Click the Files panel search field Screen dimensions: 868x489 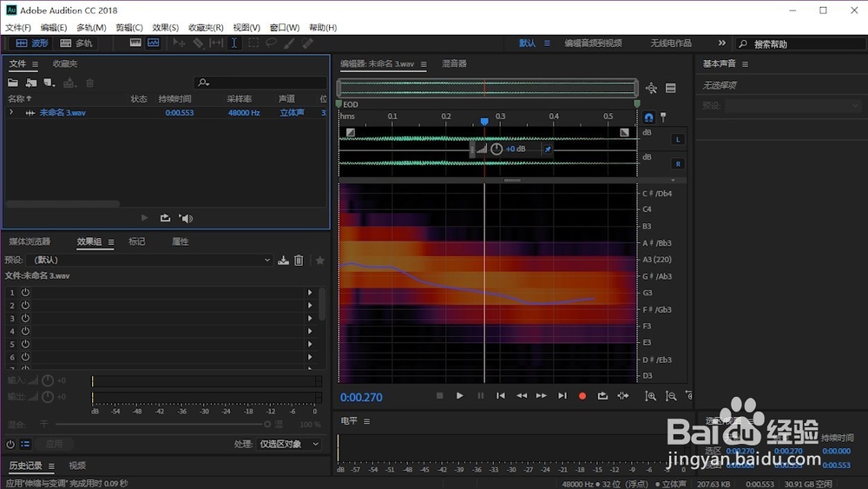point(260,83)
